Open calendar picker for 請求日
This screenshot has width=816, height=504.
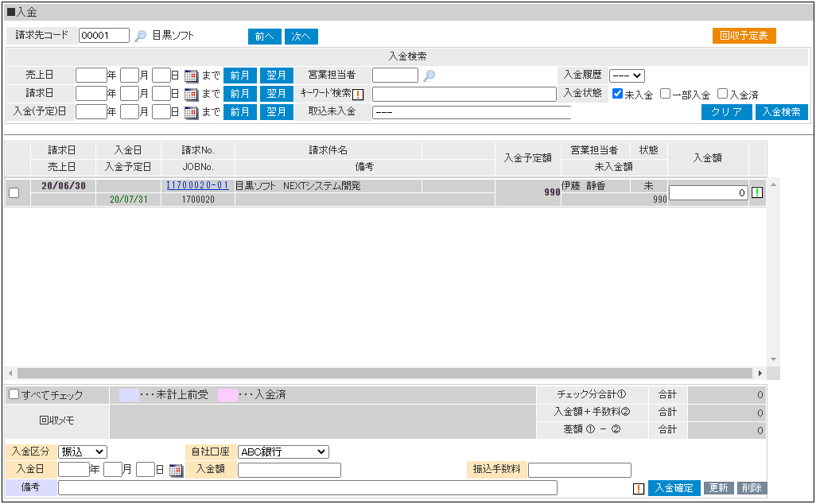(191, 94)
